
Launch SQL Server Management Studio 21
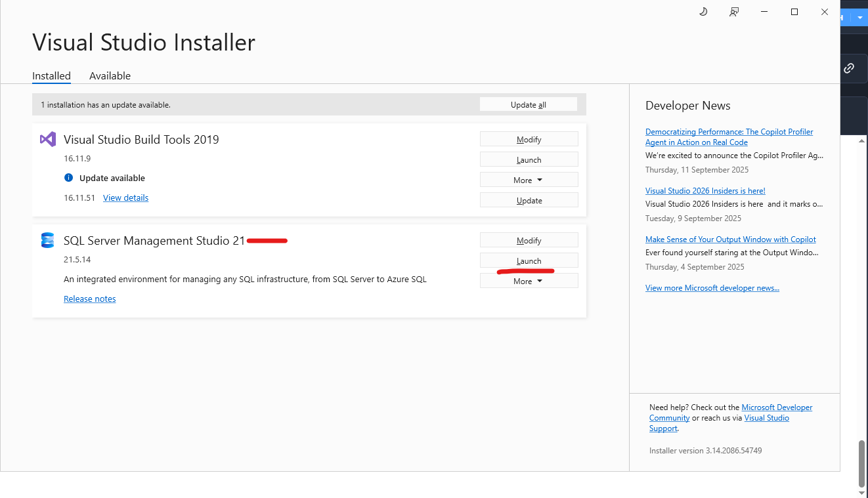529,260
